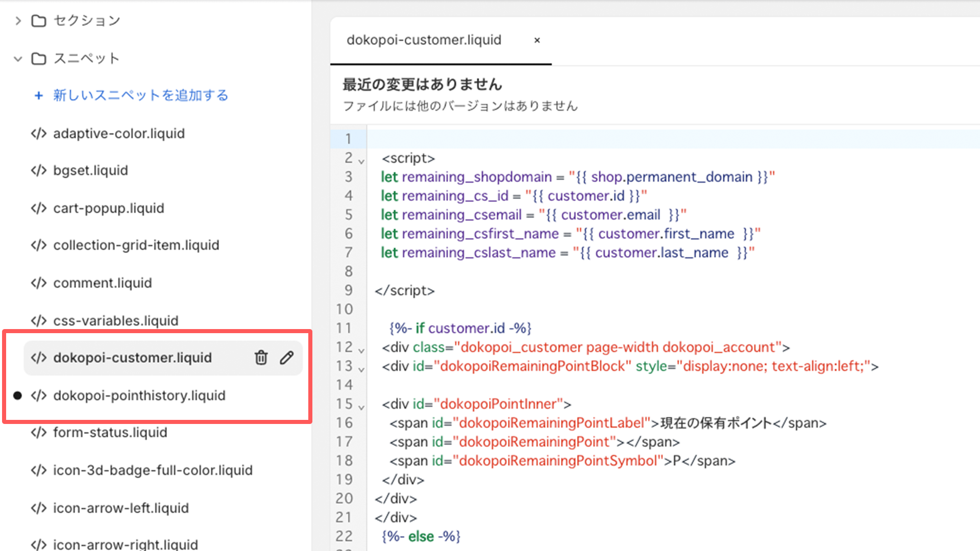
Task: Open cart-popup.liquid snippet
Action: pos(109,208)
